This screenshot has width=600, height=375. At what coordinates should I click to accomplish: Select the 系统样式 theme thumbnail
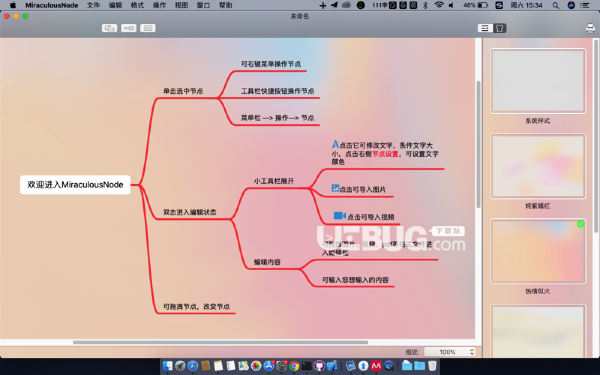coord(538,81)
